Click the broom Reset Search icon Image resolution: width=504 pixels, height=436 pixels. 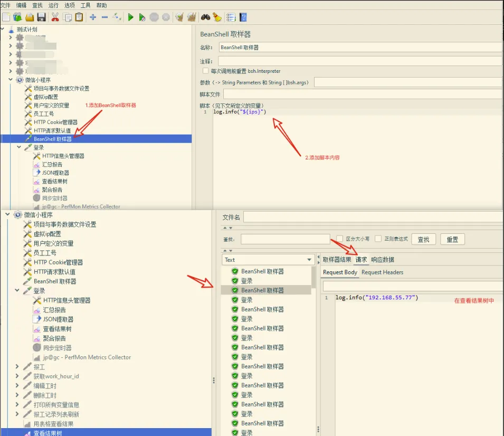(217, 17)
